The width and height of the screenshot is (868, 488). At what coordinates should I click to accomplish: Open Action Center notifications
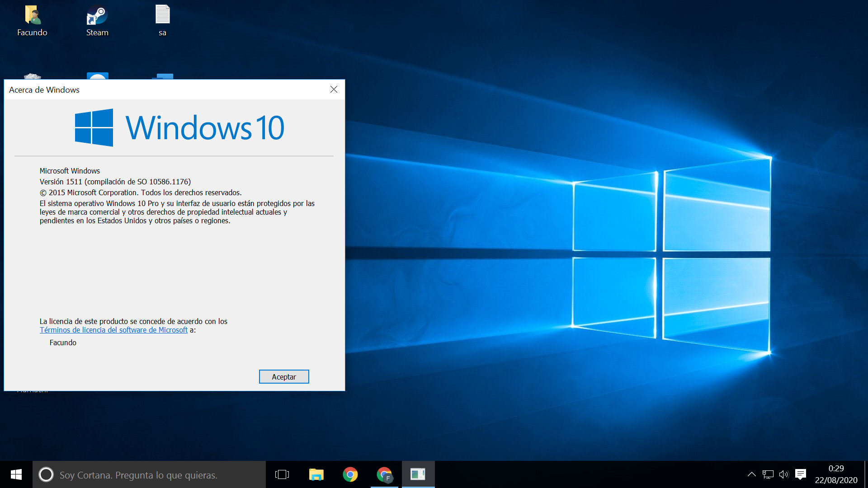(801, 474)
